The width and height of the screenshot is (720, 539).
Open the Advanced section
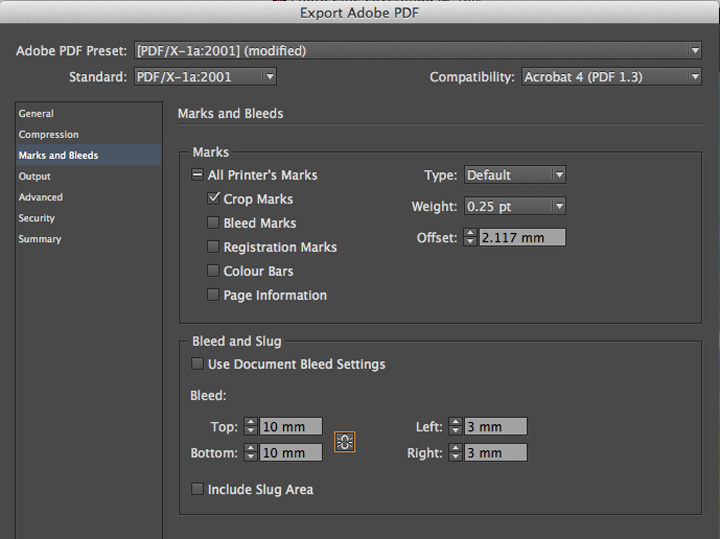(89, 197)
